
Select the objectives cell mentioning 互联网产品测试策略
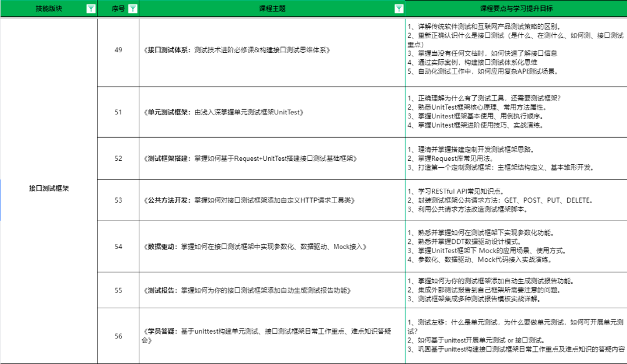point(516,52)
